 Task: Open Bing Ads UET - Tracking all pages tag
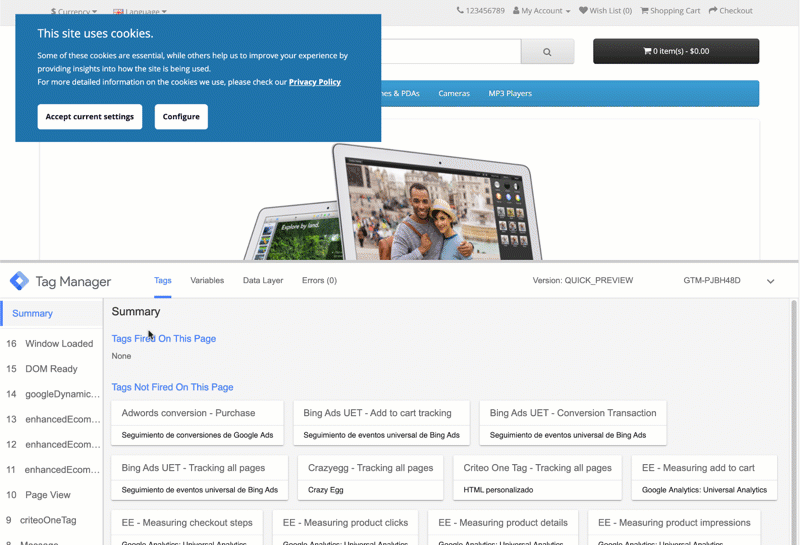click(199, 478)
